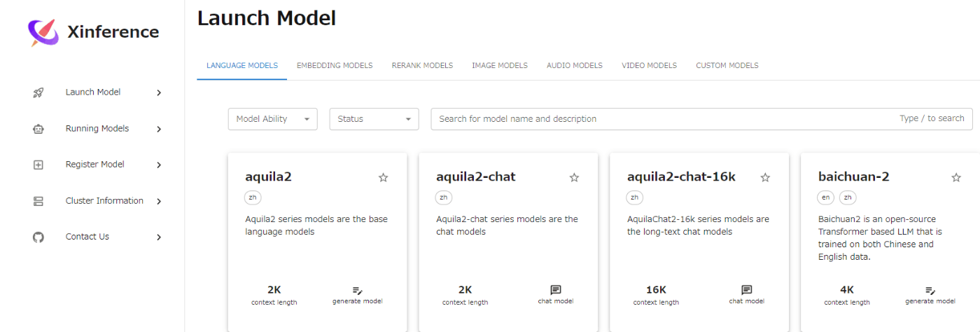The image size is (980, 332).
Task: Show the Custom Models tab
Action: point(727,66)
